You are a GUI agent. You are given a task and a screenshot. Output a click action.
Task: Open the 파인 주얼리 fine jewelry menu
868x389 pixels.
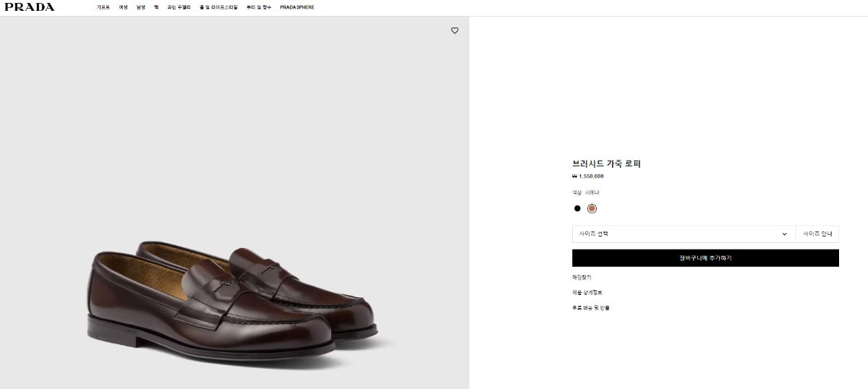[179, 7]
